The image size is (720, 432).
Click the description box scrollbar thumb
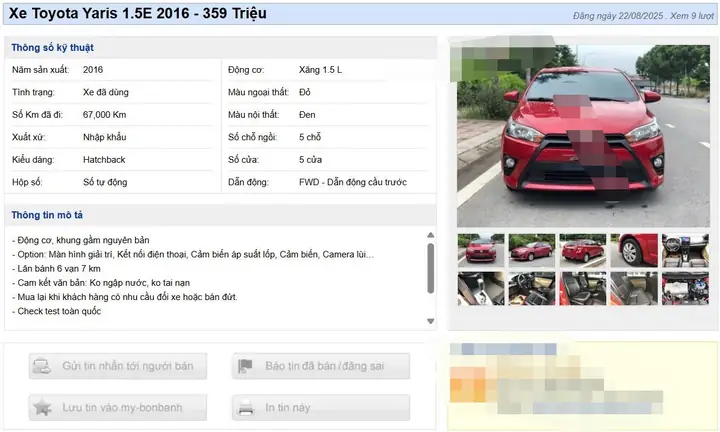coord(431,268)
